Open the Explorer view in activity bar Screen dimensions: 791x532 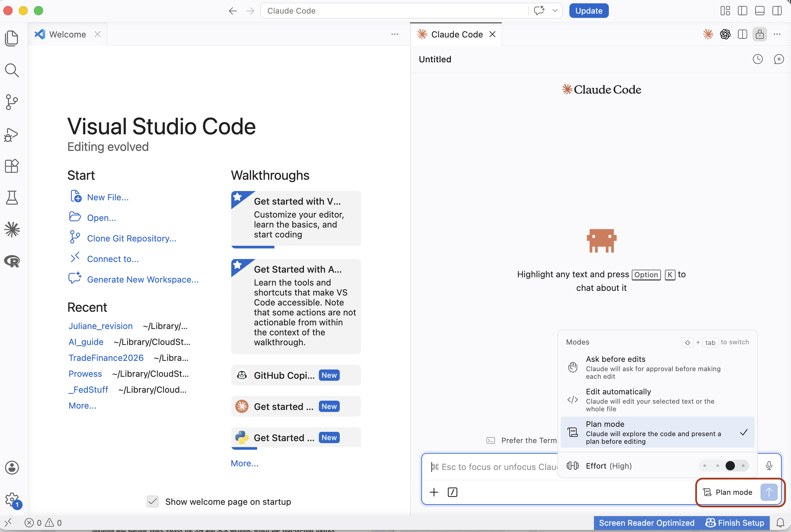tap(12, 38)
